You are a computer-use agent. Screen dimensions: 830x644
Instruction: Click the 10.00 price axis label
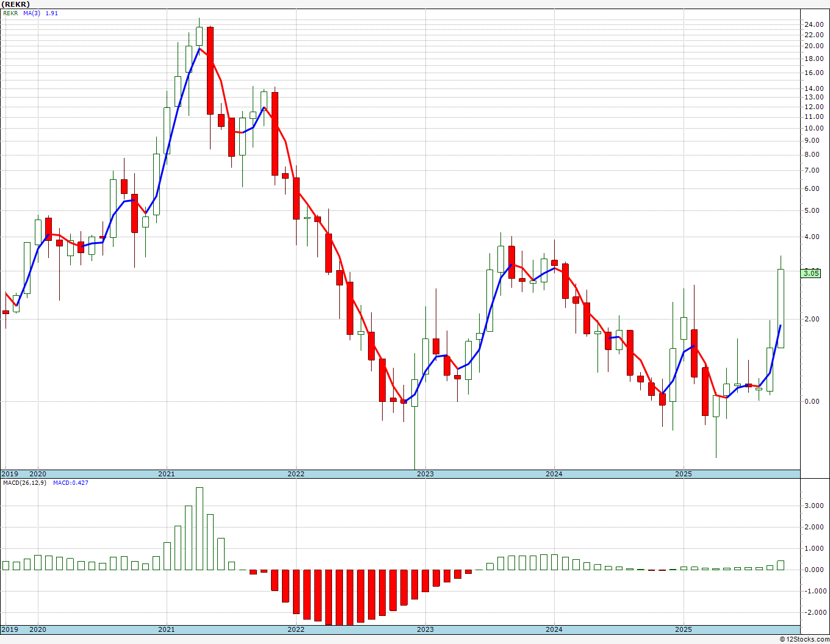(813, 128)
